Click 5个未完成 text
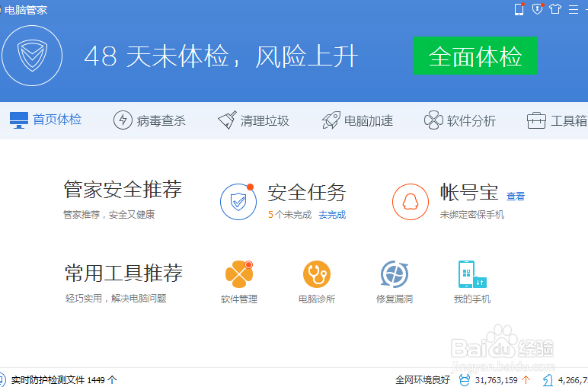Image resolution: width=588 pixels, height=387 pixels. [289, 215]
